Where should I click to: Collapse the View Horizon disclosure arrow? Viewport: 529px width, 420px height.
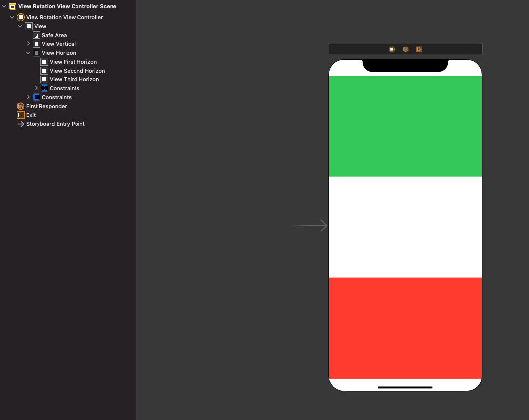[28, 53]
